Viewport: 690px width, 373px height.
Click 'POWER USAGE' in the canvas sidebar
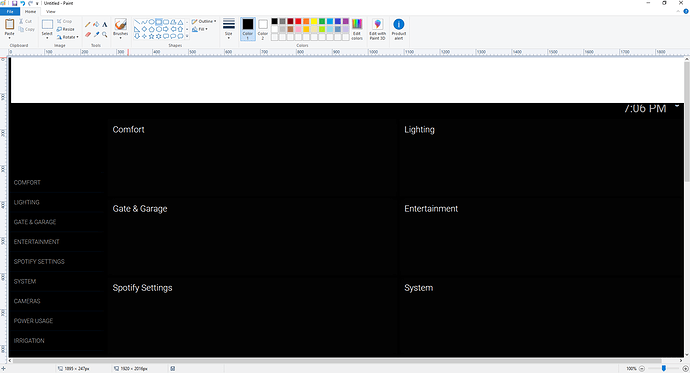pos(33,321)
